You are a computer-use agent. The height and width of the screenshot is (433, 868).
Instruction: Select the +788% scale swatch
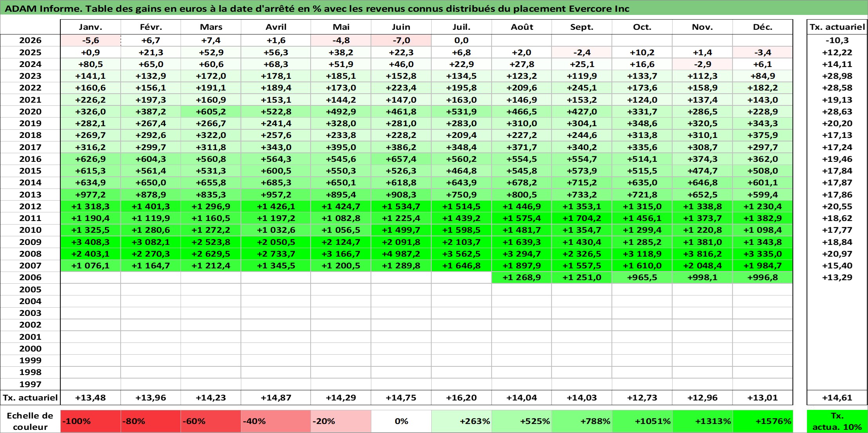coord(582,421)
